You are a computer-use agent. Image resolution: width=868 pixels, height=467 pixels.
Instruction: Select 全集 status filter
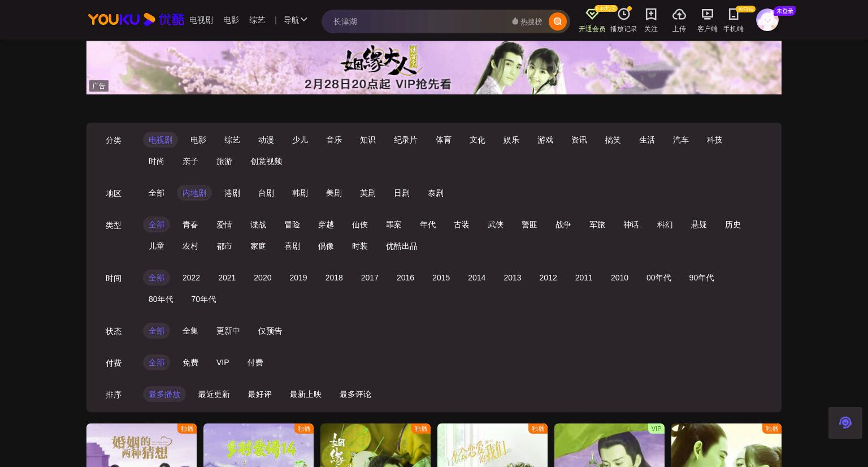coord(190,331)
